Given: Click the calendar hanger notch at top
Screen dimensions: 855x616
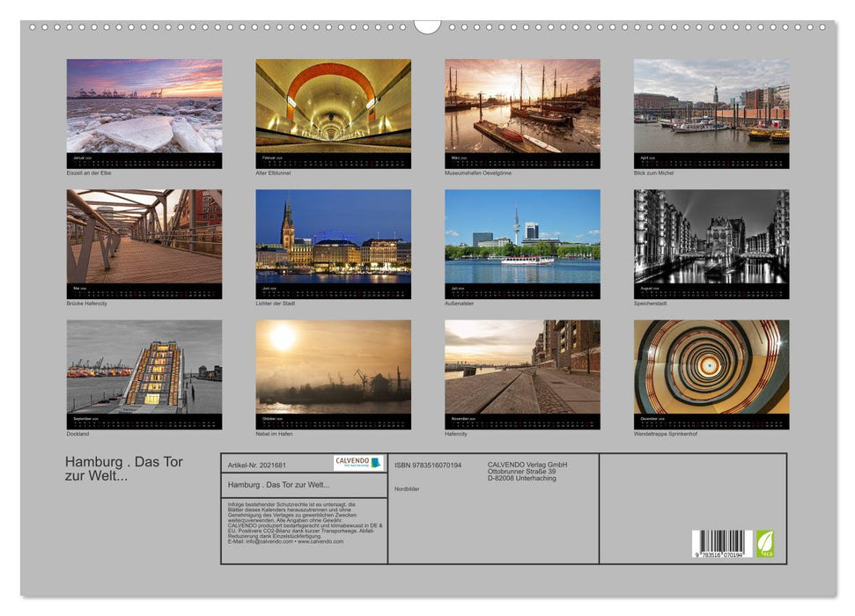Looking at the screenshot, I should coord(427,26).
